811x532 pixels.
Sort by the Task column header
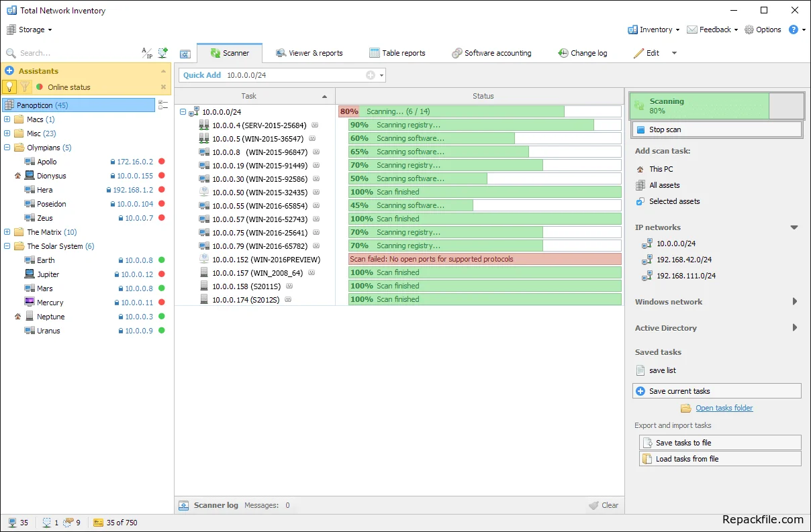[255, 96]
